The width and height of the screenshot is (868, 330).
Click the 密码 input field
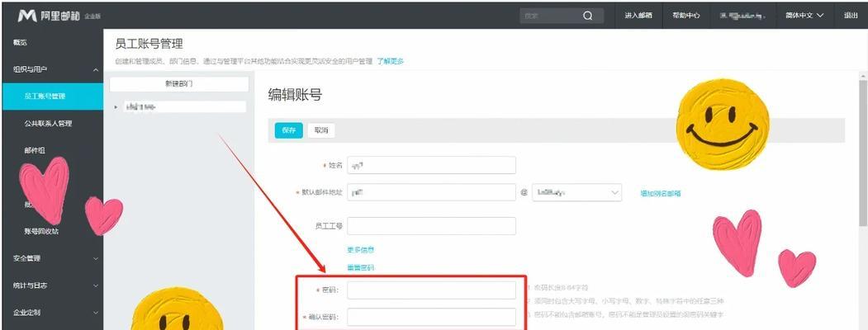pos(431,290)
